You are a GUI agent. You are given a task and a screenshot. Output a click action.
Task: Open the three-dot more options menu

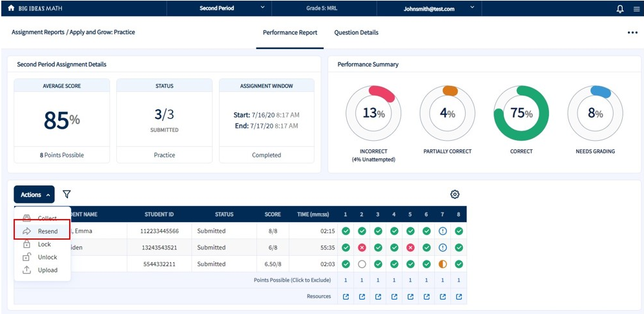click(632, 33)
